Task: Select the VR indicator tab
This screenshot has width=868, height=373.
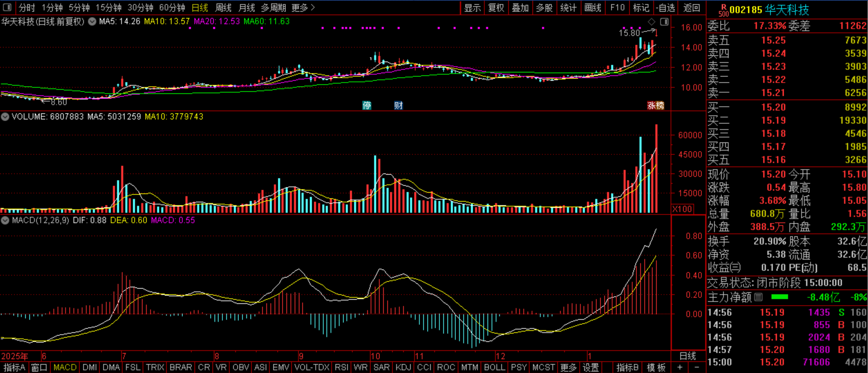Action: pyautogui.click(x=221, y=367)
